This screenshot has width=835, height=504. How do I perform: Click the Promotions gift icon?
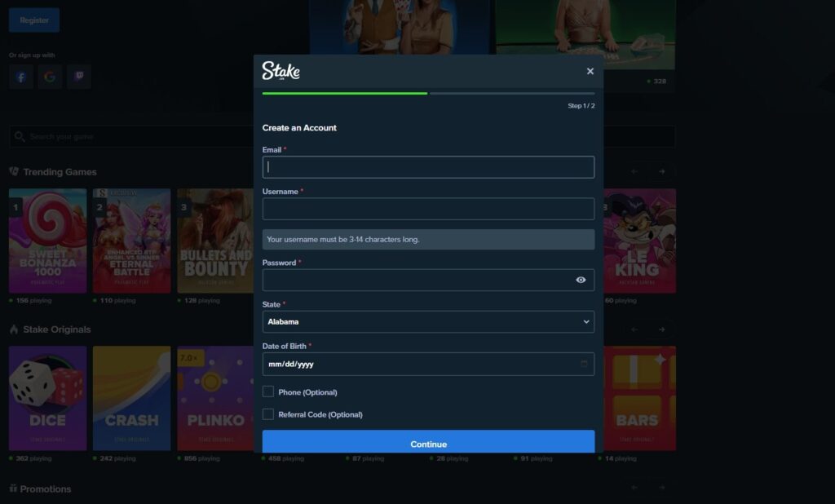point(13,489)
